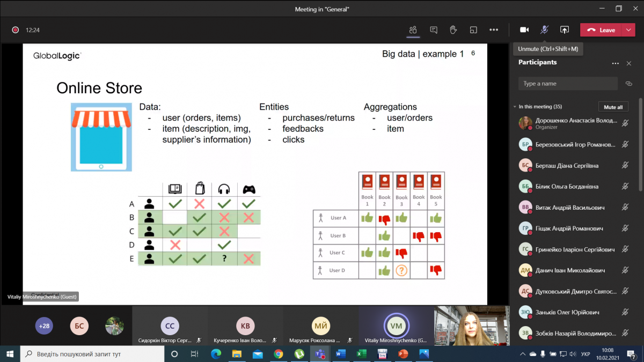Viewport: 644px width, 362px height.
Task: Expand the Leave button dropdown arrow
Action: click(628, 30)
